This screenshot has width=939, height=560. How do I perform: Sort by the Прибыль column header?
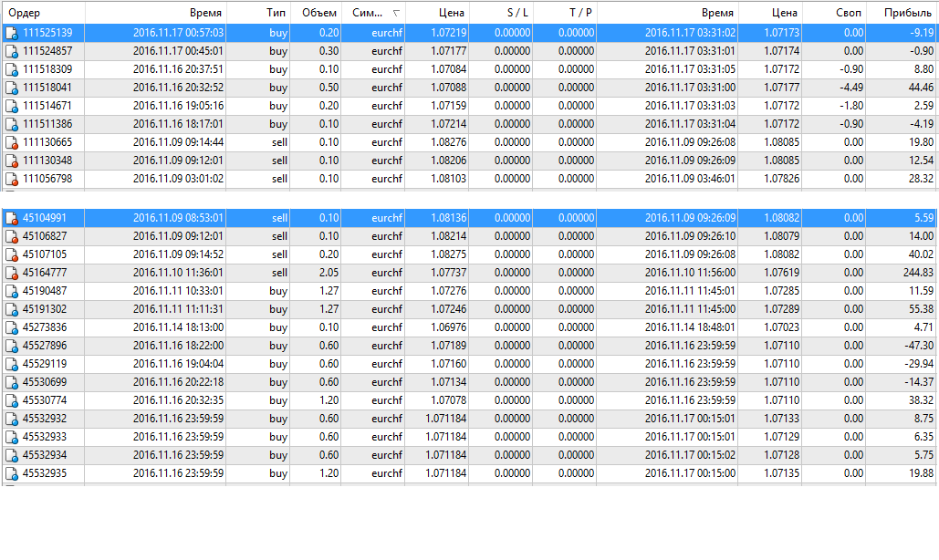(x=902, y=13)
